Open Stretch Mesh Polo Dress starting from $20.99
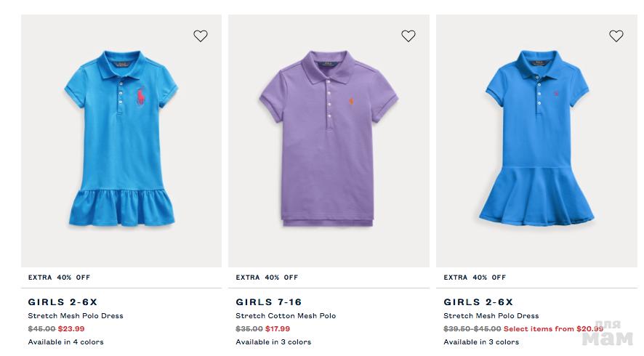Viewport: 644px width, 356px height. point(491,316)
